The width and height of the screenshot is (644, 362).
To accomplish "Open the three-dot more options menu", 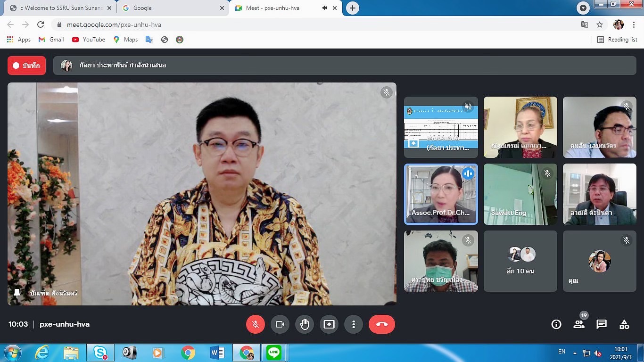I will click(353, 324).
